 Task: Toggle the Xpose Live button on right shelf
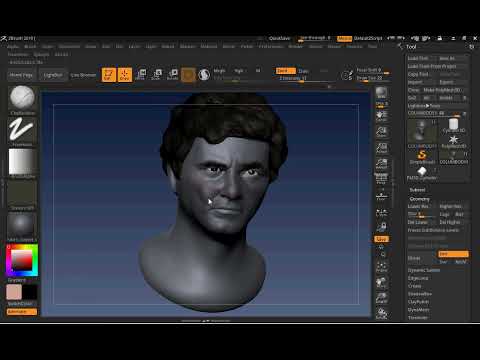[381, 239]
